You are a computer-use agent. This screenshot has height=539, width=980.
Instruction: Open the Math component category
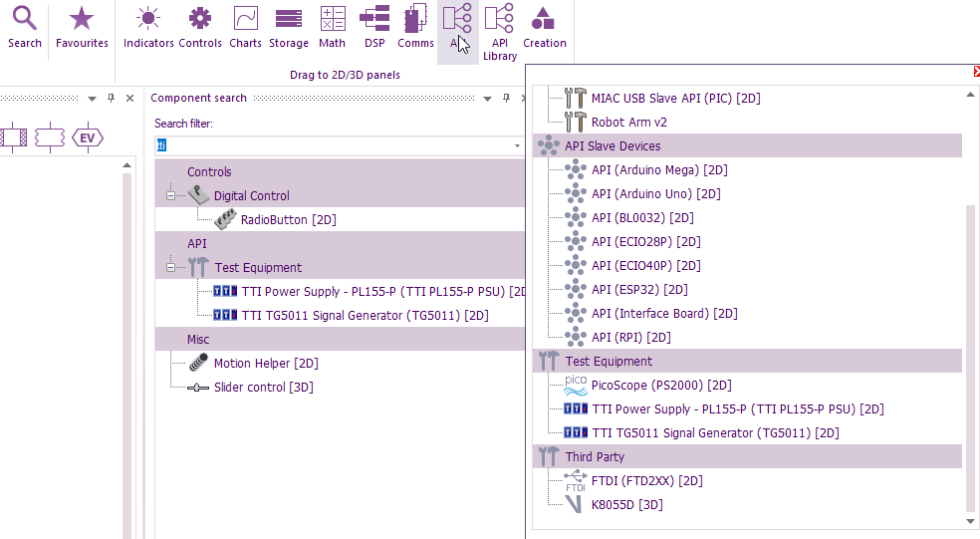pos(333,27)
